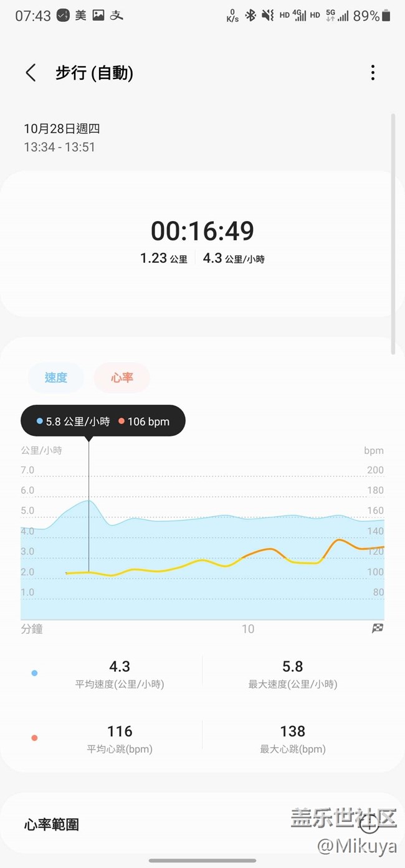Tap the battery indicator icon
This screenshot has width=405, height=868.
387,16
